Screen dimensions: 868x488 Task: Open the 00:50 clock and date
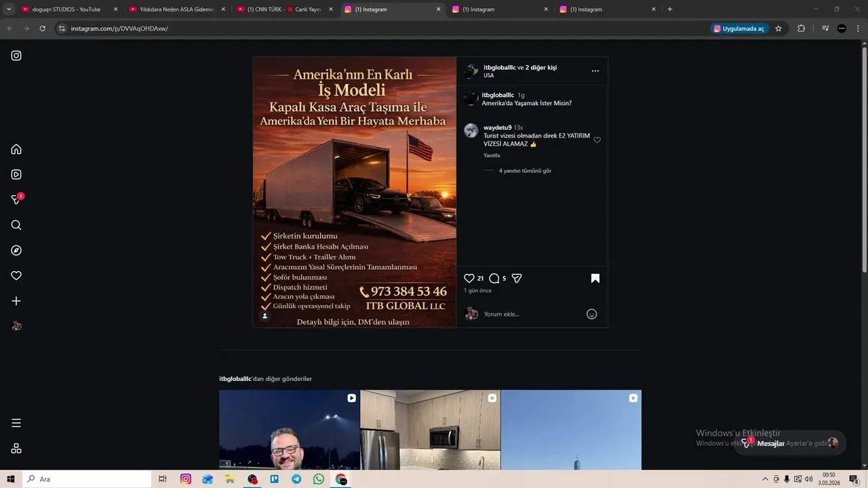(829, 479)
